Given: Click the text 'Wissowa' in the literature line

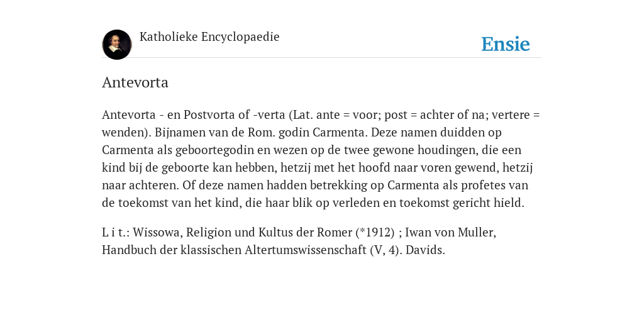Looking at the screenshot, I should [158, 233].
